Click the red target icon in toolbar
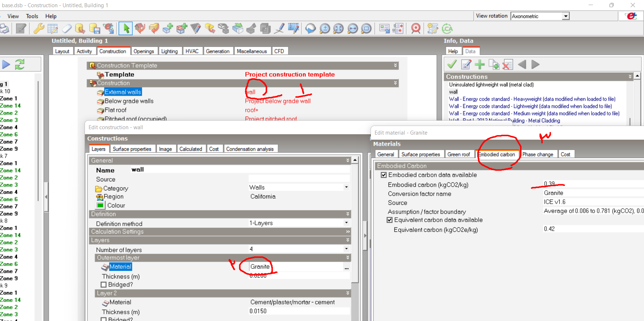The height and width of the screenshot is (321, 644). click(416, 28)
